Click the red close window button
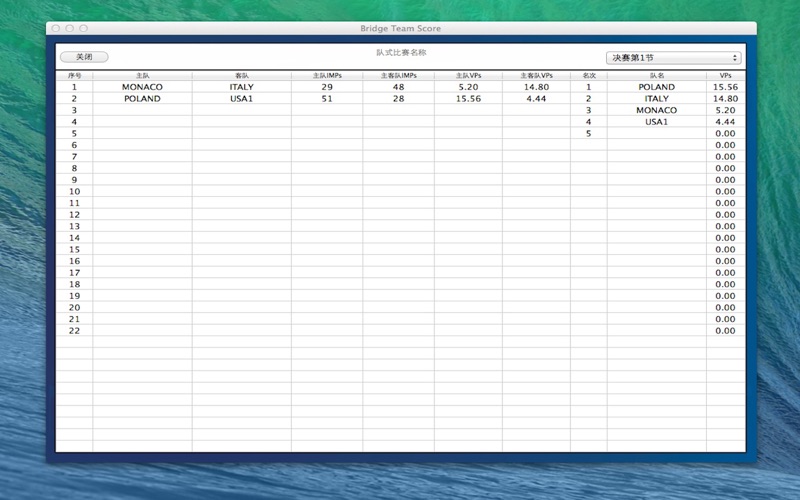The image size is (800, 500). [56, 29]
